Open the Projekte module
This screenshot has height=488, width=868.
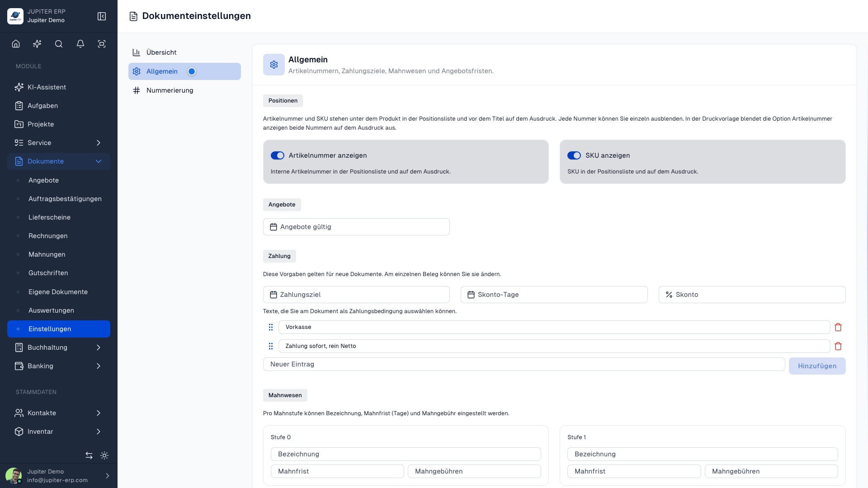pyautogui.click(x=59, y=124)
